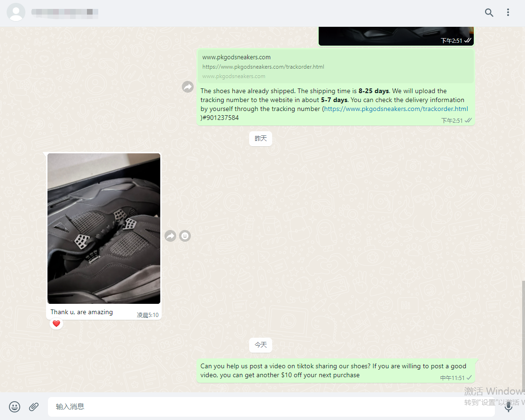
Task: Click the blurred contact name in header
Action: tap(65, 13)
